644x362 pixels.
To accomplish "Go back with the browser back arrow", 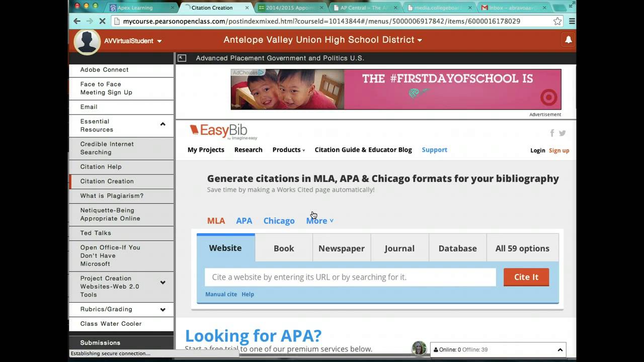I will click(x=76, y=21).
